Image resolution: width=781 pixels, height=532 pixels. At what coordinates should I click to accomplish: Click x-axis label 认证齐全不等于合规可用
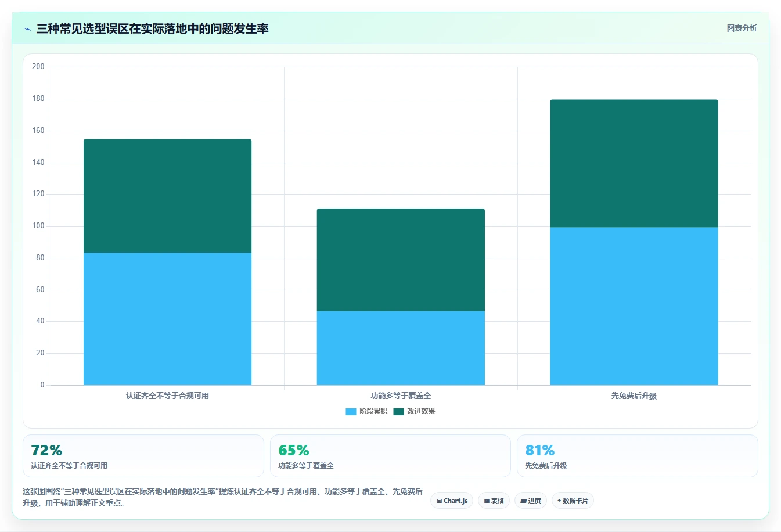(x=167, y=396)
